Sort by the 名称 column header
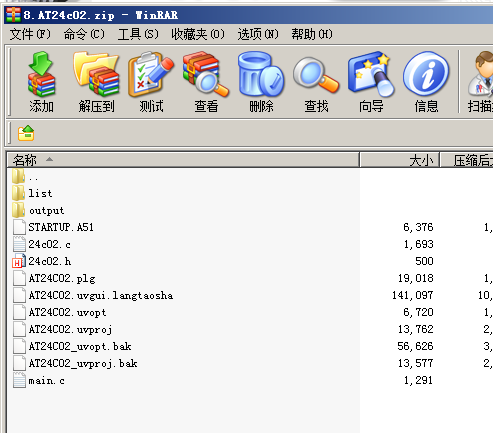This screenshot has width=493, height=433. pyautogui.click(x=183, y=160)
